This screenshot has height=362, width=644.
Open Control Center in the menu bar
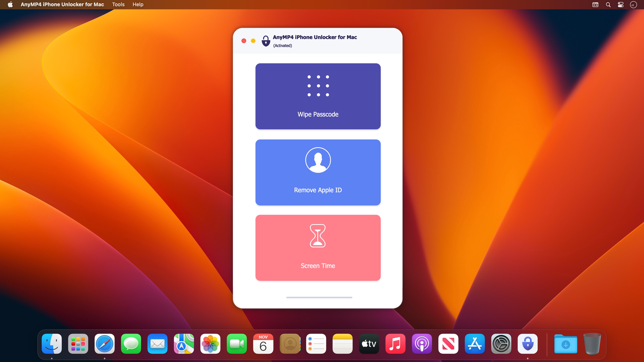point(620,4)
